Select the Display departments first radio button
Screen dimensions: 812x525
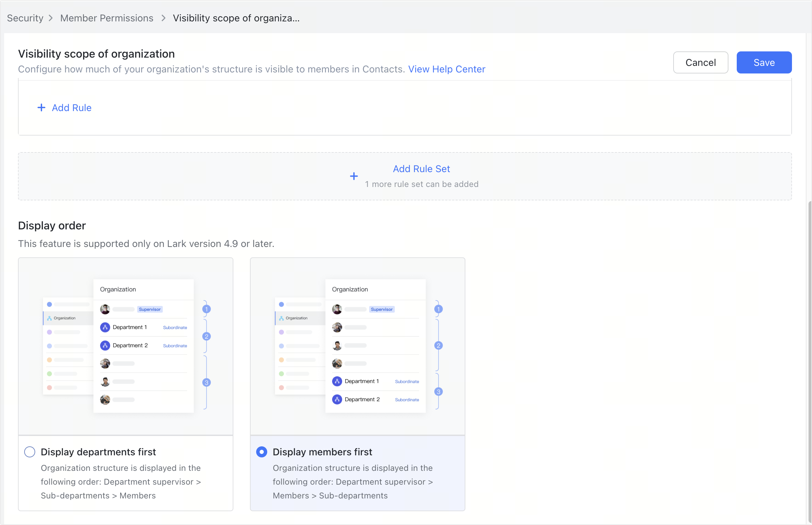click(x=29, y=452)
